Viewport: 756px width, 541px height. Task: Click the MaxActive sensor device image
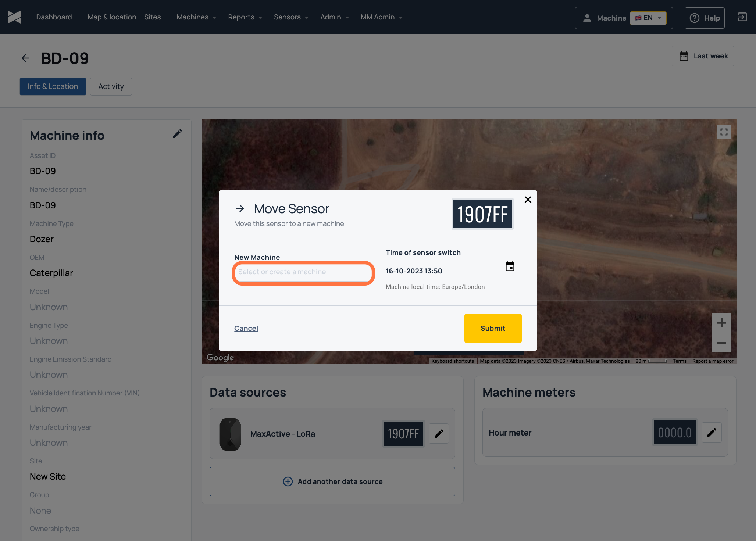tap(230, 434)
